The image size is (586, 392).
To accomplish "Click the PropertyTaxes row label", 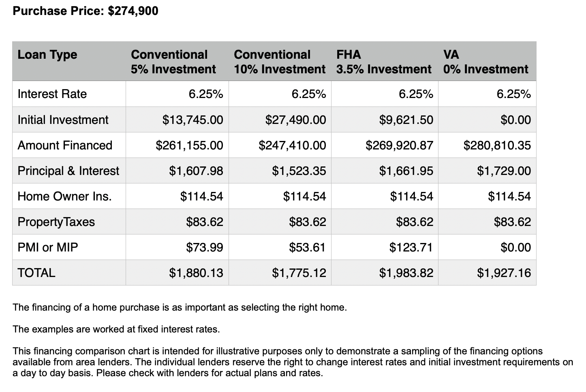I will pyautogui.click(x=56, y=222).
